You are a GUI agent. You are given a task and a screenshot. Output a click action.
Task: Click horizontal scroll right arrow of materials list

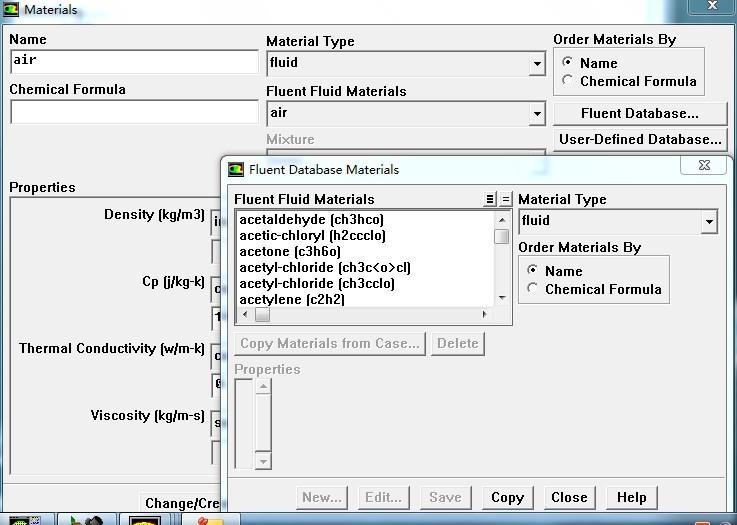(484, 314)
